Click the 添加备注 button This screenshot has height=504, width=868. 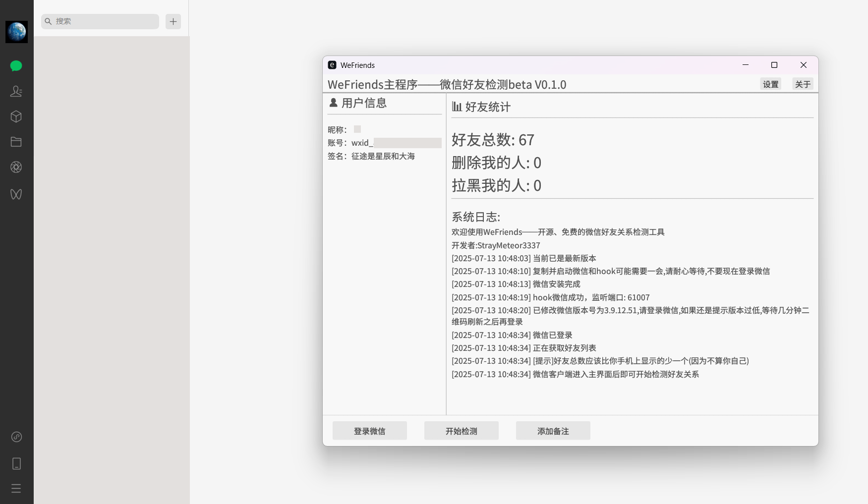[553, 431]
